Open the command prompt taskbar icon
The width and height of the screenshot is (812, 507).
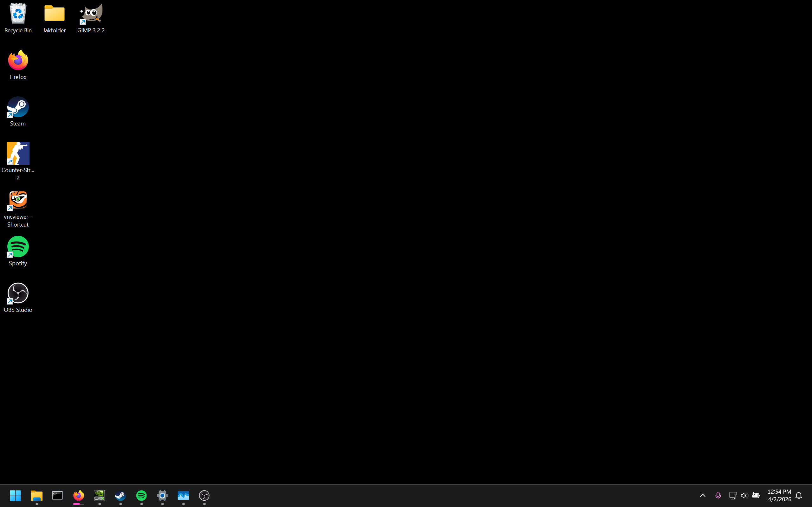coord(57,495)
